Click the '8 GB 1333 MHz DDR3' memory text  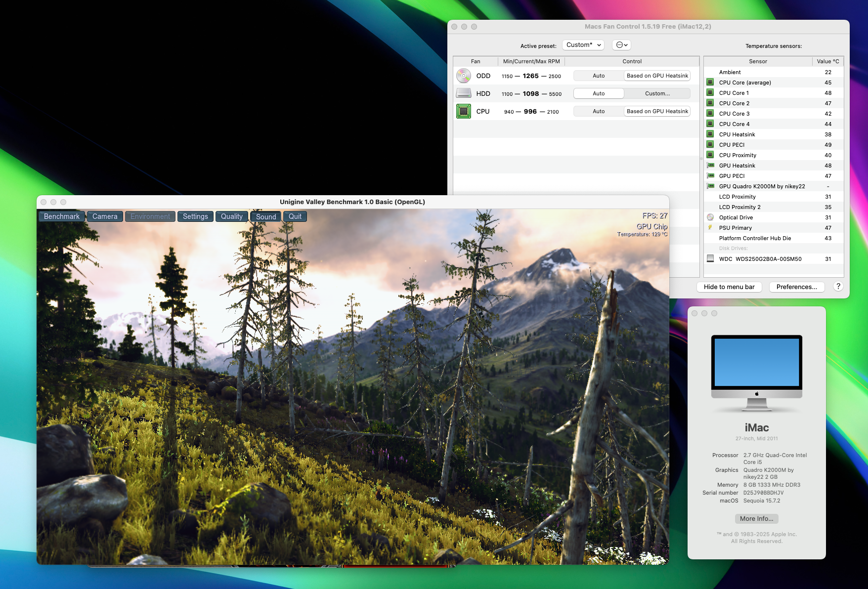772,485
